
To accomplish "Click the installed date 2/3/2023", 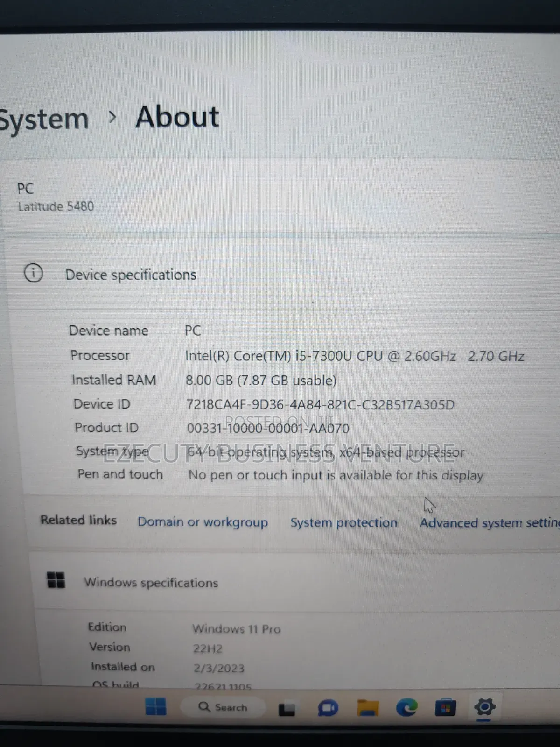I will pos(219,669).
